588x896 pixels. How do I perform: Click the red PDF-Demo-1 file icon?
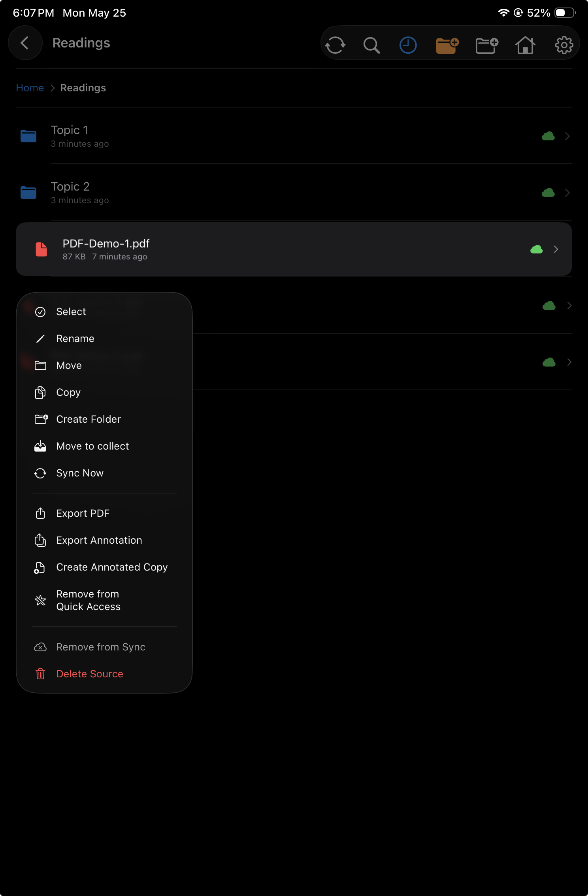point(41,250)
